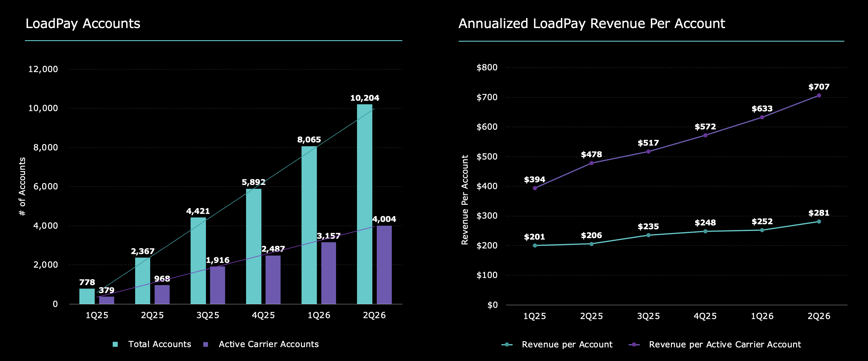
Task: Click the teal Total Accounts legend swatch
Action: tap(115, 344)
